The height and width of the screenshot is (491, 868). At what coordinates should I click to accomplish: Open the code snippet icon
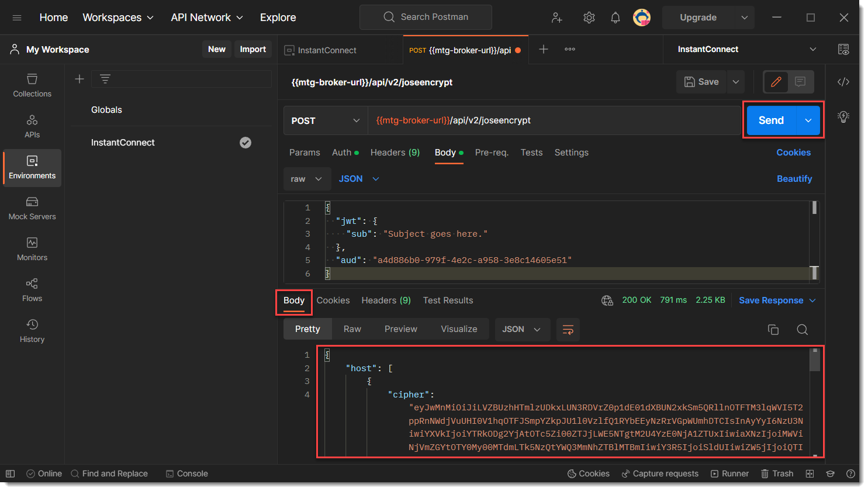tap(843, 82)
